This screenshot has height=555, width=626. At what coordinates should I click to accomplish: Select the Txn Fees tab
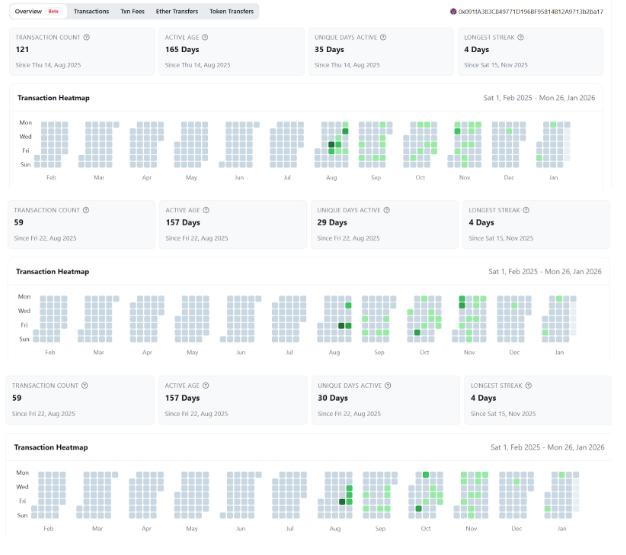click(x=132, y=11)
